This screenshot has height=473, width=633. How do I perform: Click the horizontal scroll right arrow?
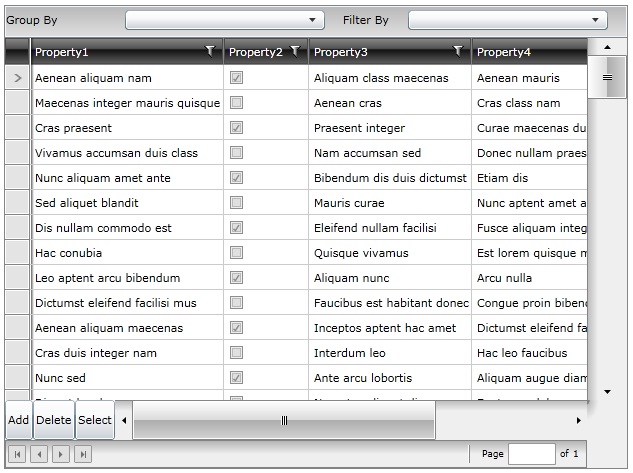click(579, 421)
